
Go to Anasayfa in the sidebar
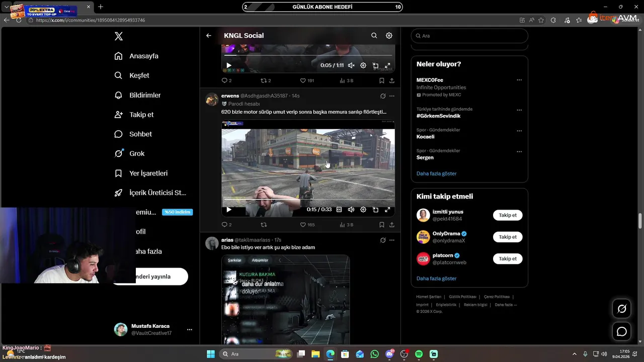(136, 56)
